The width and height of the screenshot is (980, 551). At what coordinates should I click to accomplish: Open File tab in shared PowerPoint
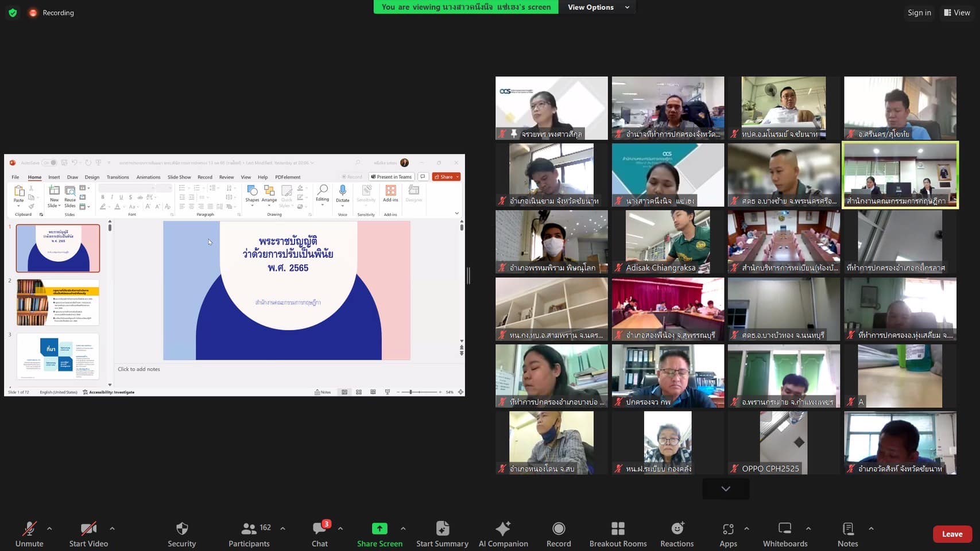point(16,177)
